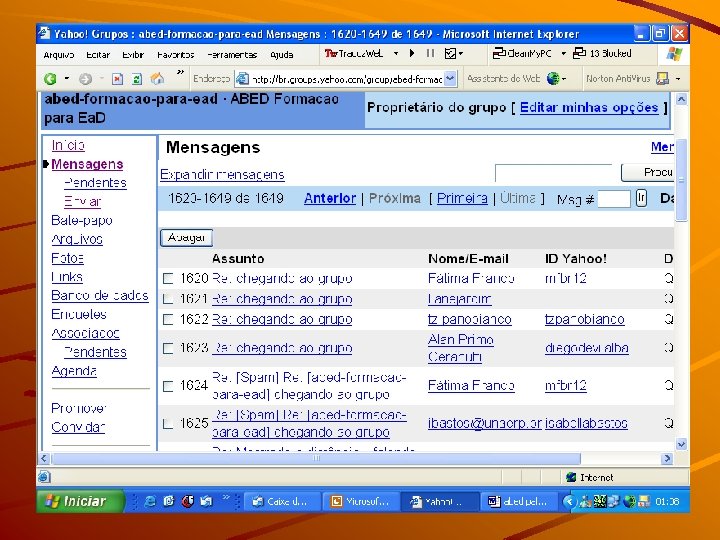
Task: Click the Norton AntiVirus icon
Action: click(662, 79)
